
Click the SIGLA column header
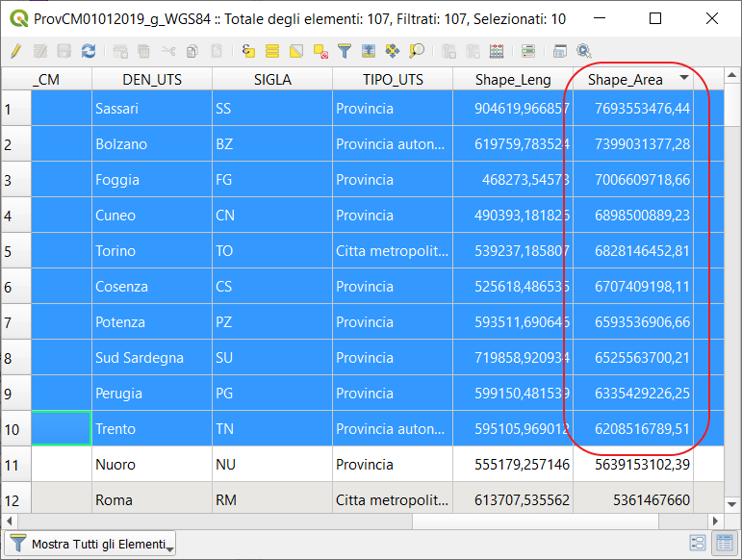pyautogui.click(x=272, y=79)
